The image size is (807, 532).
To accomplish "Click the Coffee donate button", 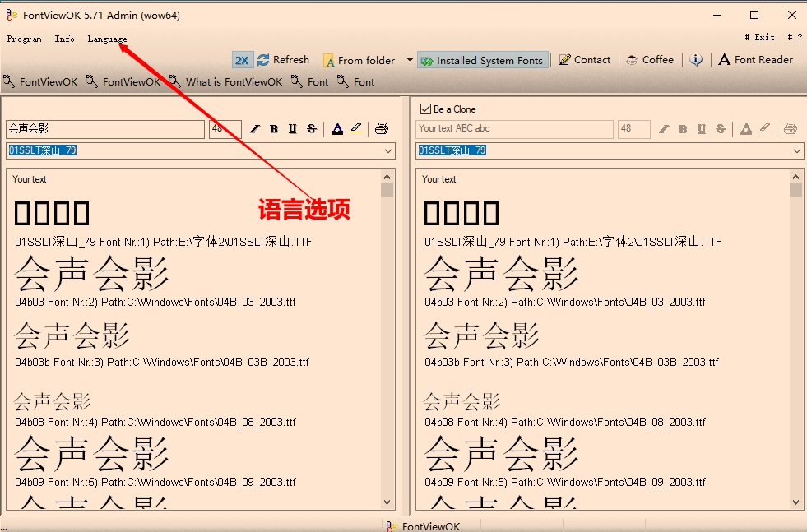I will click(x=650, y=60).
